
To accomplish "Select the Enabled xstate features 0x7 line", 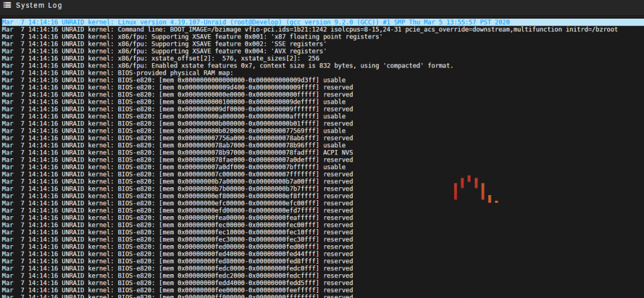I will pos(227,66).
